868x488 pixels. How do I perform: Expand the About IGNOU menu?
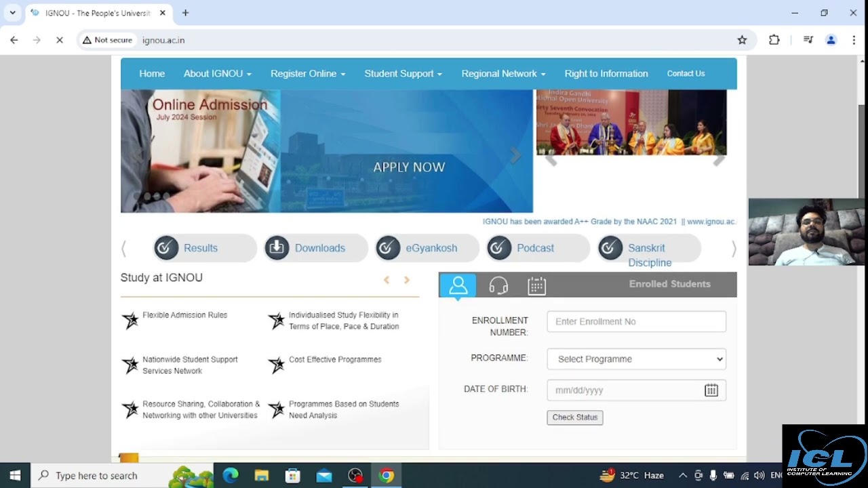[x=217, y=74]
